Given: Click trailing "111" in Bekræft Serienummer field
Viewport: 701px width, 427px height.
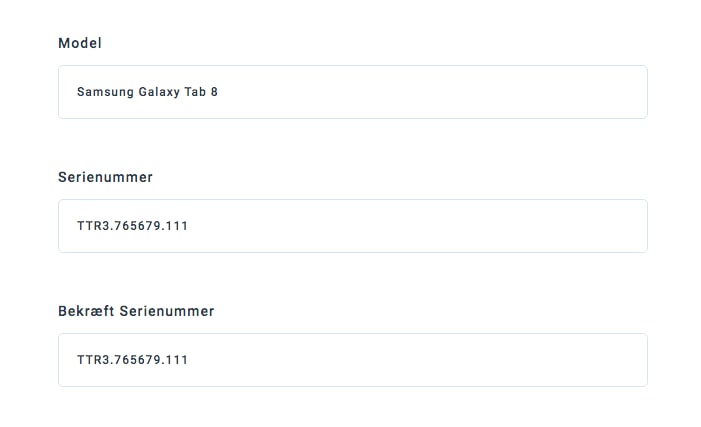Looking at the screenshot, I should [x=177, y=360].
